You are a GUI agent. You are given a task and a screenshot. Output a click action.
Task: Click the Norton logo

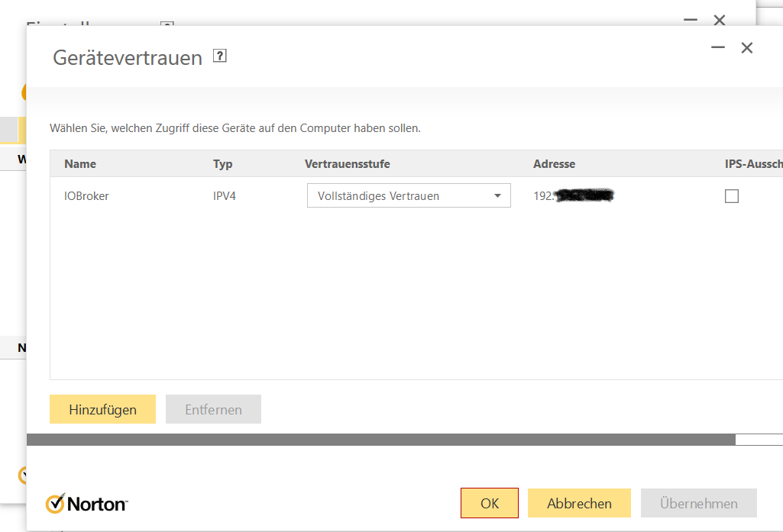(86, 504)
